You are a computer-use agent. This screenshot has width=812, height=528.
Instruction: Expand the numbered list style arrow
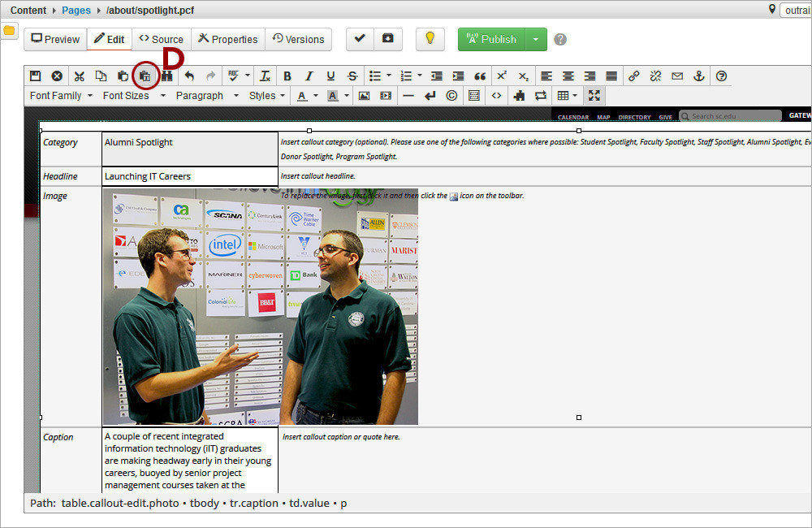420,76
